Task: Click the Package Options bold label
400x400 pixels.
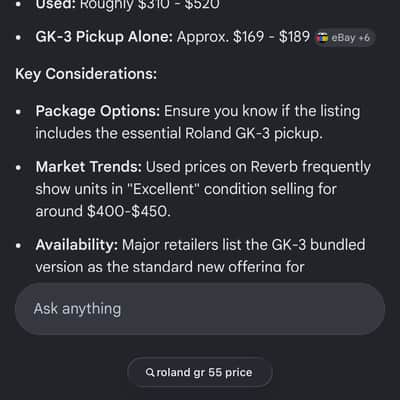Action: tap(98, 112)
